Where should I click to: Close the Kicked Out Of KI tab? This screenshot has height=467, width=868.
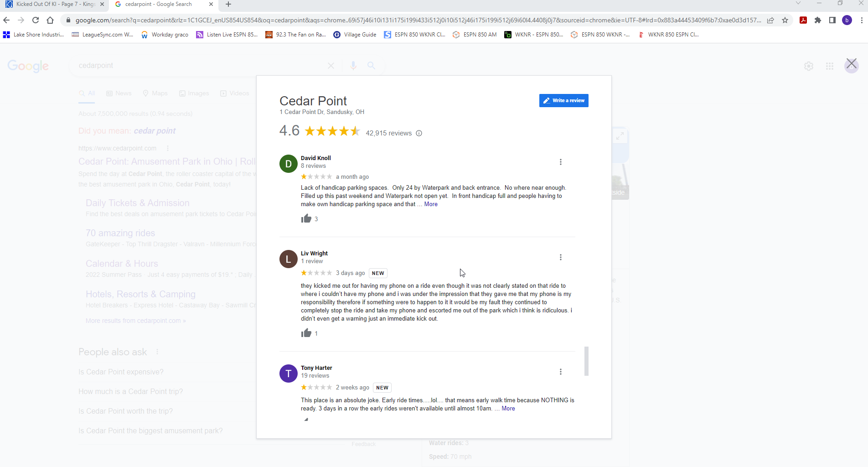point(102,4)
